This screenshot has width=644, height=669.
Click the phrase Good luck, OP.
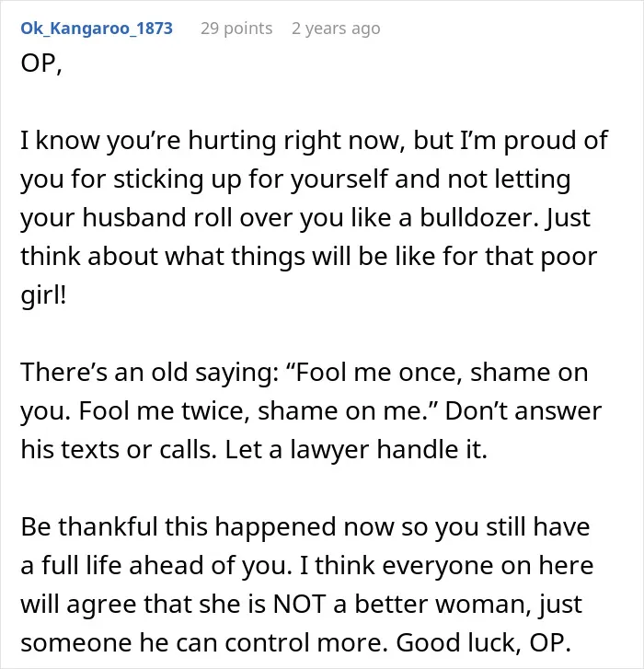pos(484,642)
